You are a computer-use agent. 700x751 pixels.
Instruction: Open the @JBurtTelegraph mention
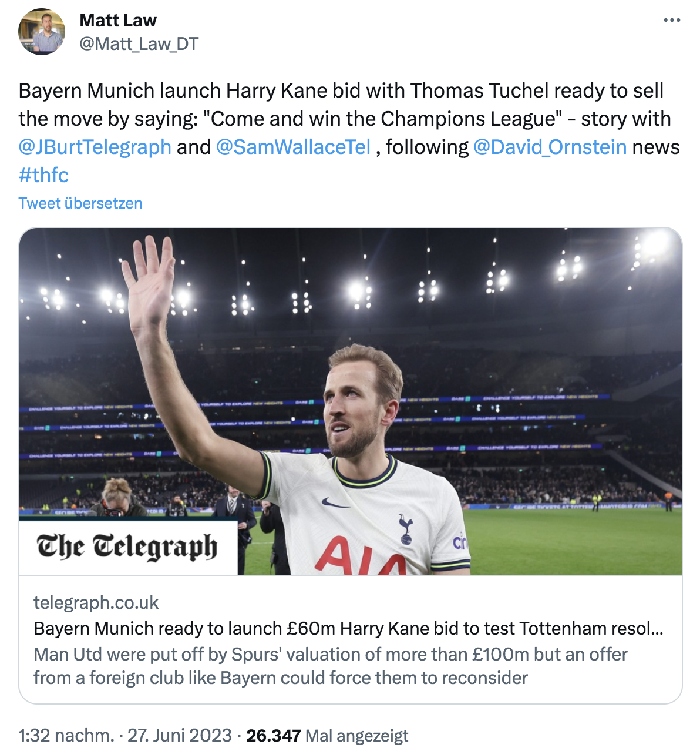point(95,147)
